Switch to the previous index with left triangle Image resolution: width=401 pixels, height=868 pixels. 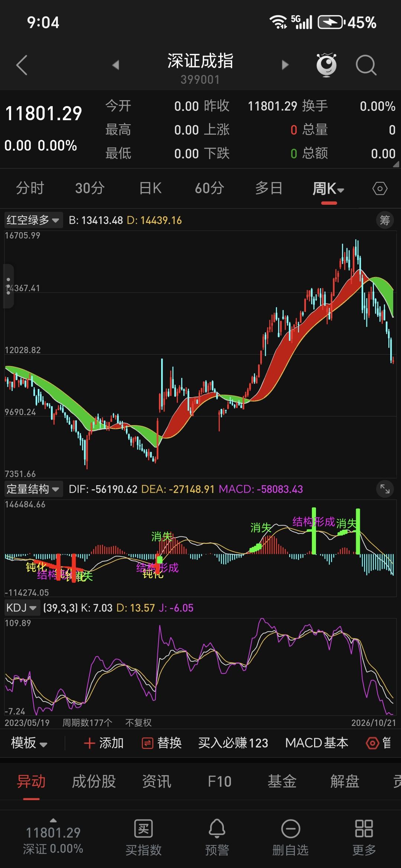click(x=116, y=65)
